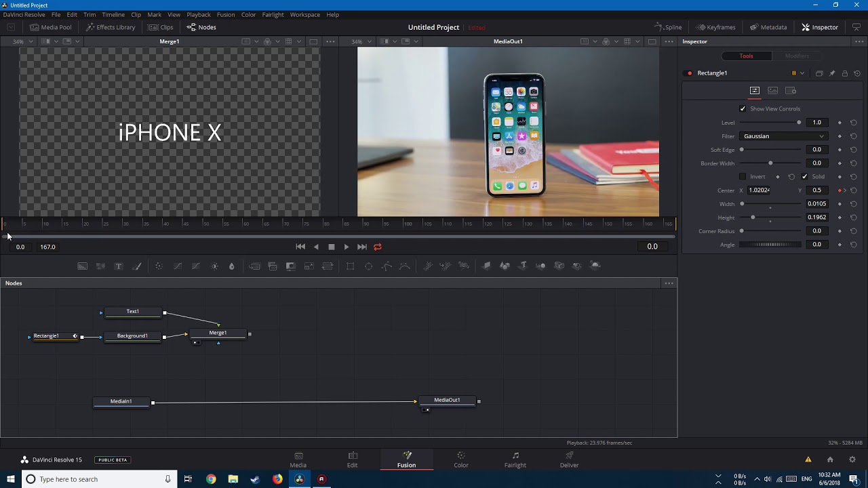Insert a B-Spline mask from the toolbar

coord(405,266)
